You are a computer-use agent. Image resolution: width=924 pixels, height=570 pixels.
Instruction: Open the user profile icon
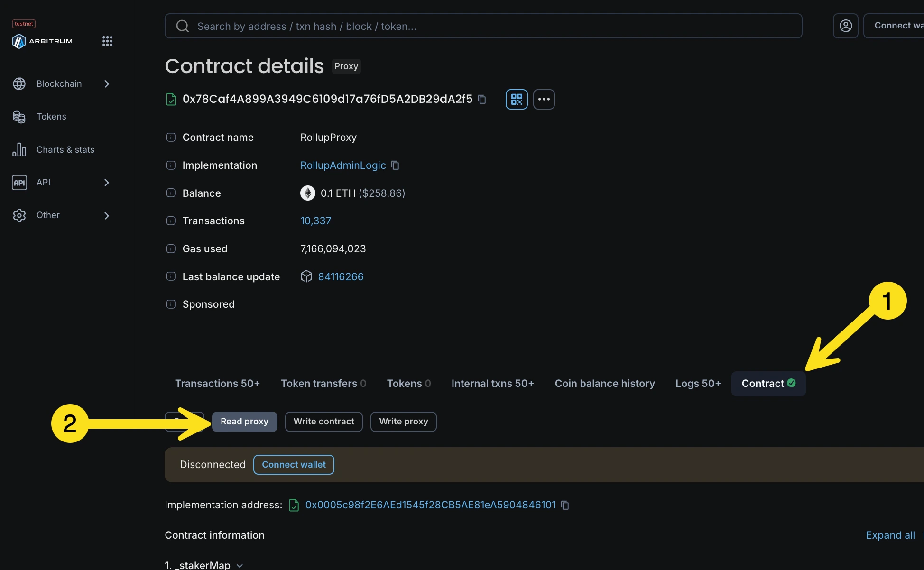pyautogui.click(x=845, y=26)
